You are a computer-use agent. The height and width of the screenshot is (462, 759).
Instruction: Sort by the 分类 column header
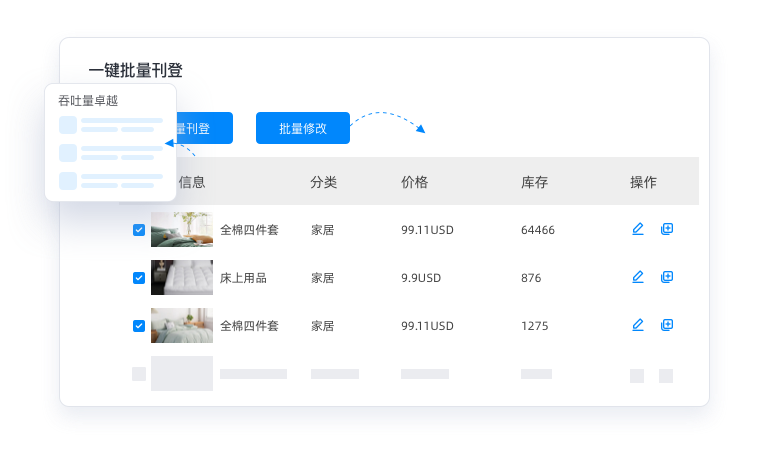pyautogui.click(x=323, y=182)
